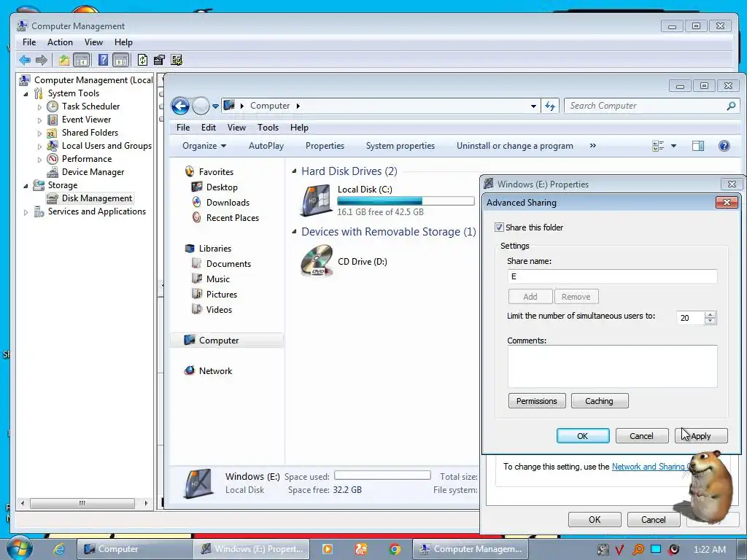Click the Refresh toolbar icon
747x560 pixels.
[142, 60]
